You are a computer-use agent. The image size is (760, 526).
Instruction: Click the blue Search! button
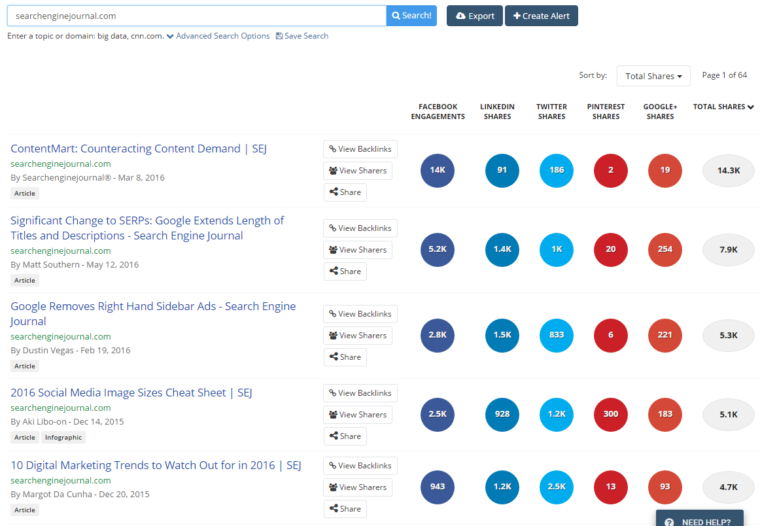pos(411,16)
